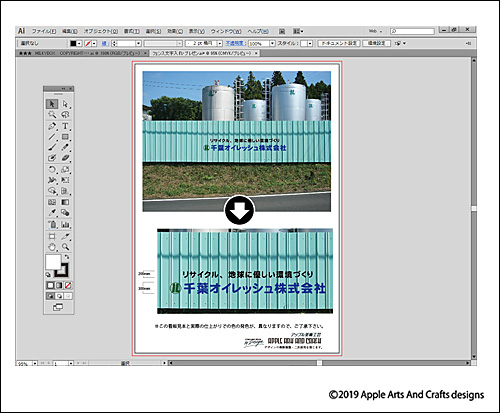Viewport: 500px width, 413px height.
Task: Open the 効果(C) menu
Action: [x=175, y=31]
